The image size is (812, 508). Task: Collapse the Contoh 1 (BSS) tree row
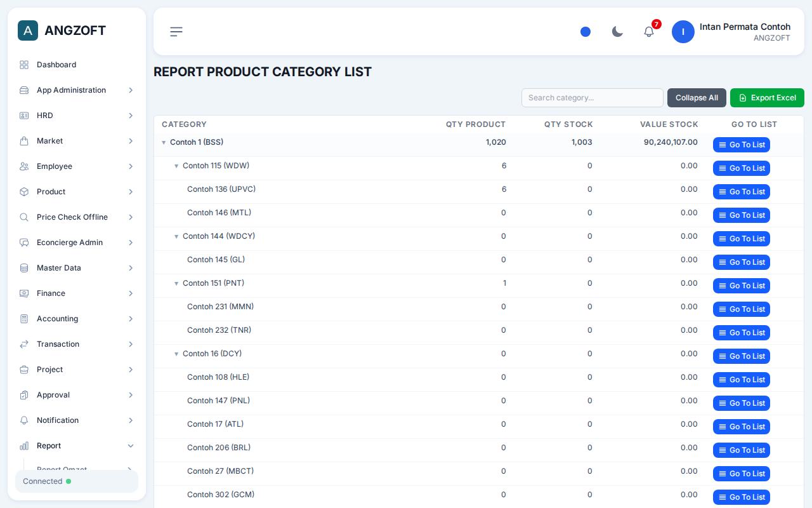click(164, 143)
